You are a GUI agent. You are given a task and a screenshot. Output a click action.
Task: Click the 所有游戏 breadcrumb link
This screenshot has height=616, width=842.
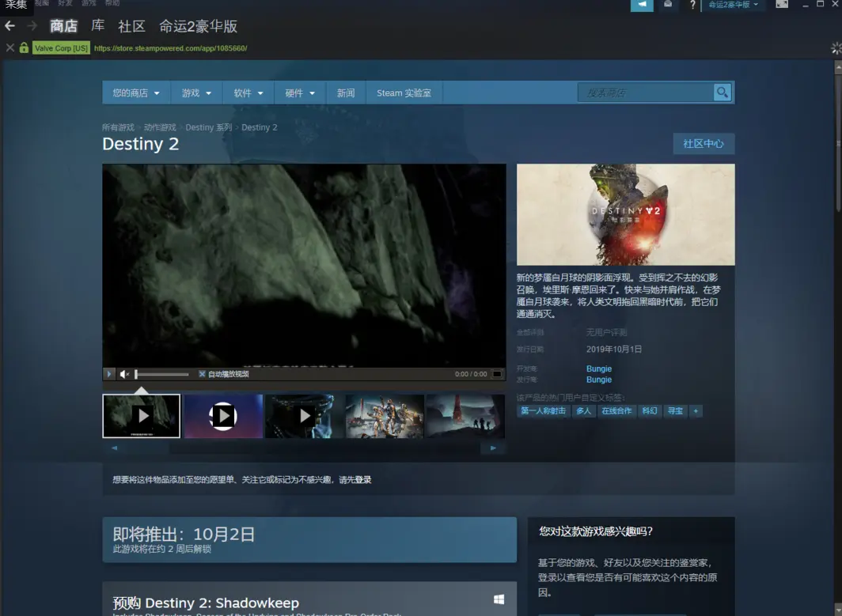tap(118, 127)
